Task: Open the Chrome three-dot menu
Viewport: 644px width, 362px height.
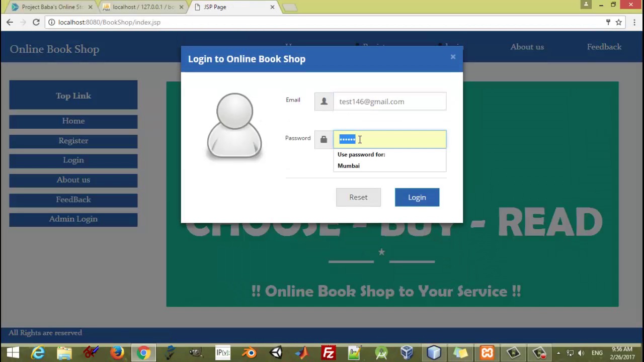Action: [635, 22]
